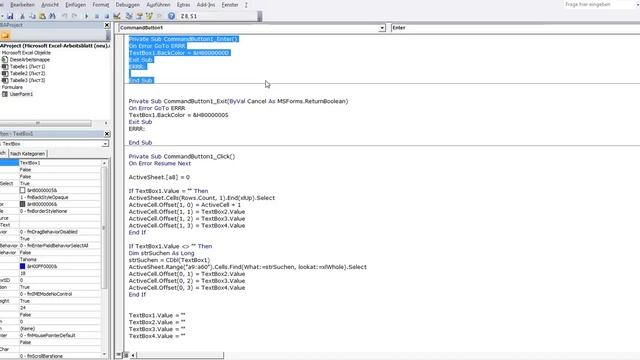Click the Formulare folder node

tap(12, 87)
